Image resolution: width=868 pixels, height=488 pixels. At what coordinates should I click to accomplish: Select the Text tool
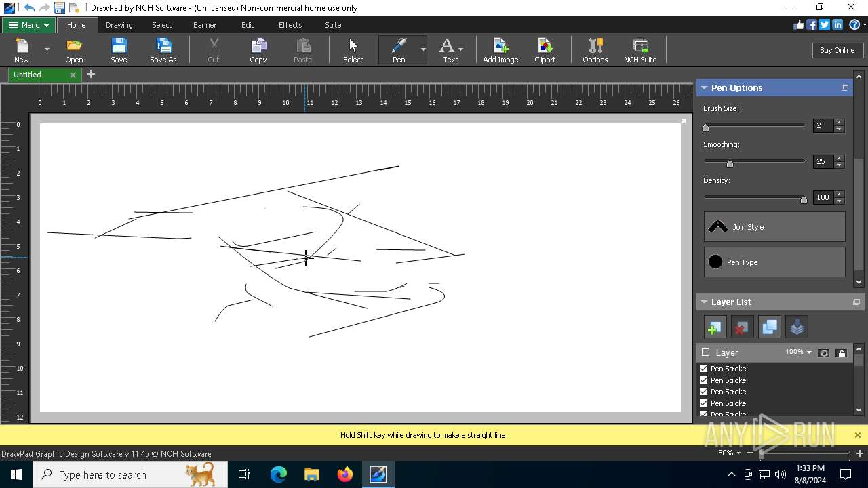(x=447, y=50)
